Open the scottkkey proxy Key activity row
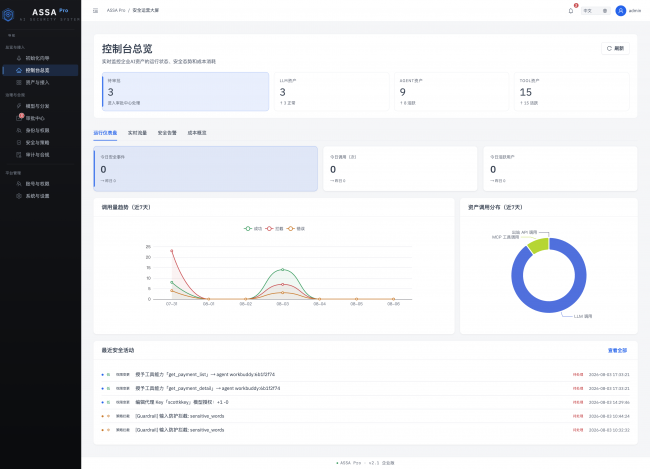 [365, 402]
